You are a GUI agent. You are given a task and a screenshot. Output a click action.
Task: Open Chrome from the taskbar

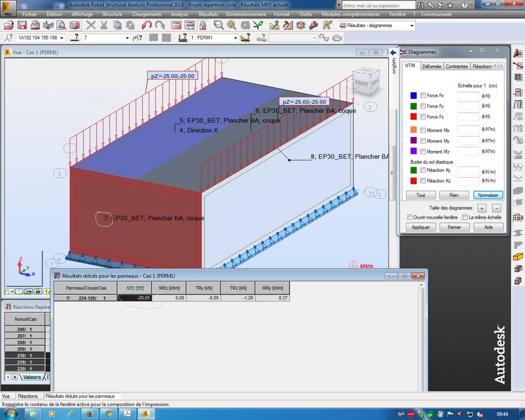click(108, 413)
